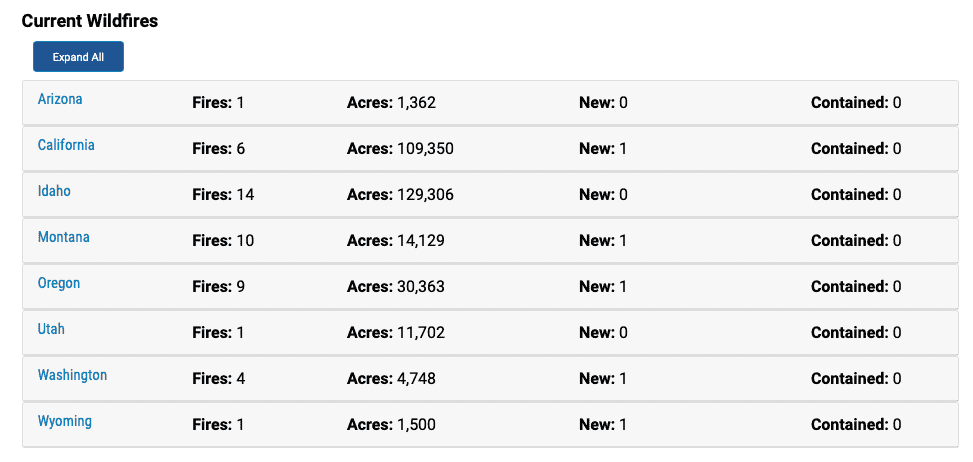Click New 1 in the Wyoming row
This screenshot has height=462, width=973.
(x=603, y=425)
